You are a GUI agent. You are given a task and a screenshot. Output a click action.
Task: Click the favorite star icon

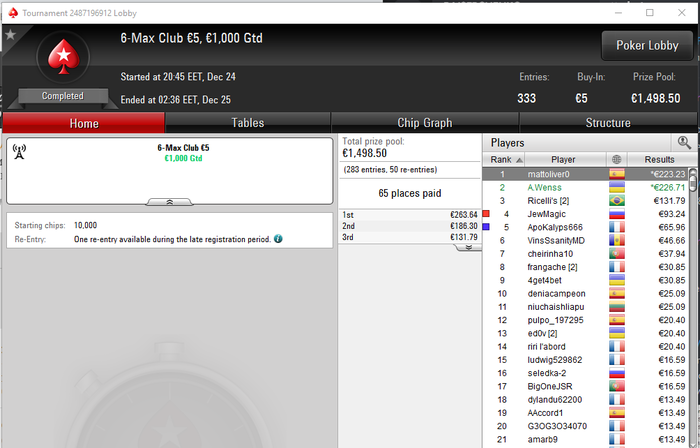coord(10,34)
